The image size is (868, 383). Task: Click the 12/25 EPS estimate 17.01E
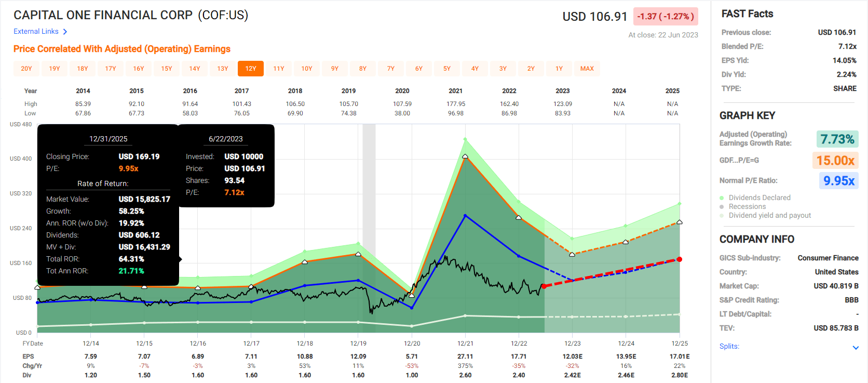tap(680, 356)
